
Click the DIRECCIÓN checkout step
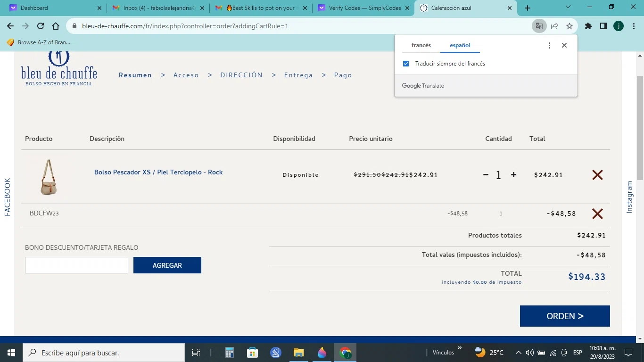tap(241, 75)
